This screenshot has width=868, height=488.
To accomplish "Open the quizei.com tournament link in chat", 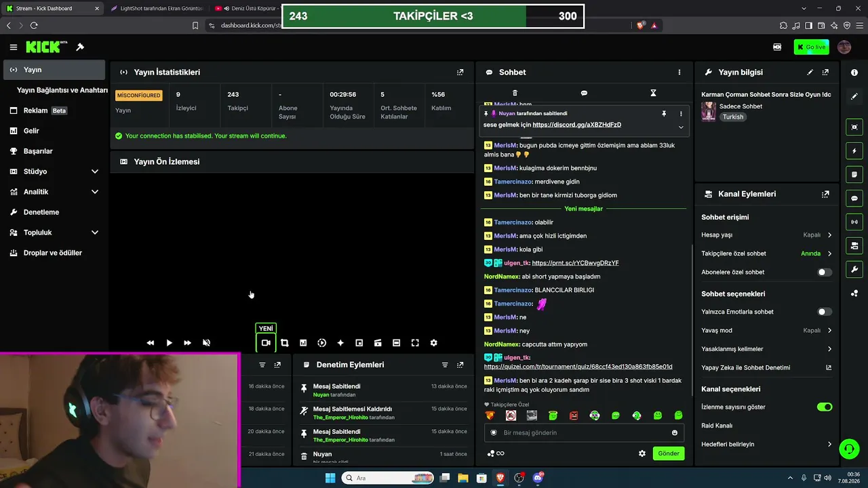I will 578,367.
